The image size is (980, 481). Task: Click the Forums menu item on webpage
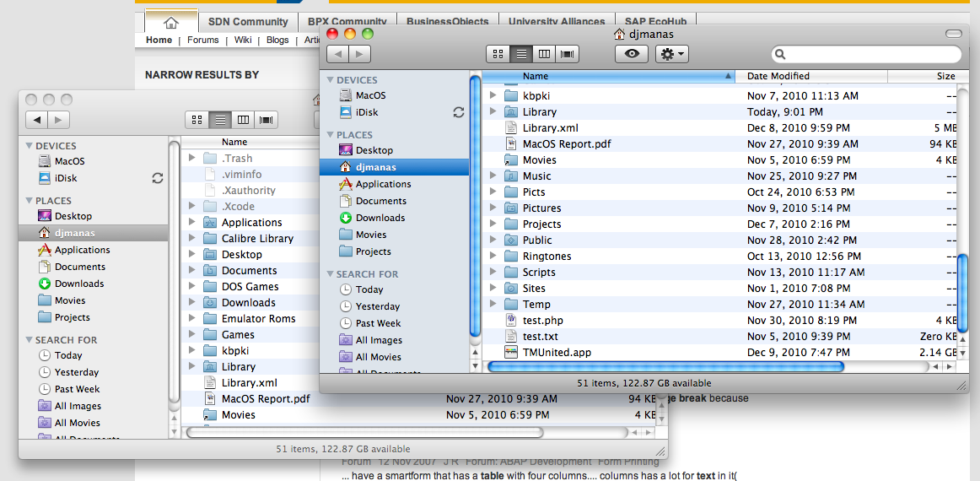click(x=202, y=40)
